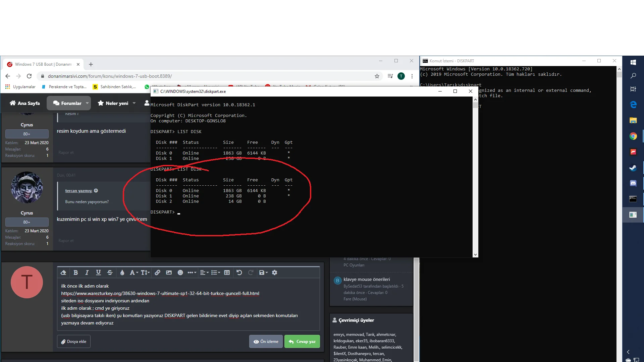
Task: Click the insert image icon in editor
Action: pyautogui.click(x=169, y=273)
